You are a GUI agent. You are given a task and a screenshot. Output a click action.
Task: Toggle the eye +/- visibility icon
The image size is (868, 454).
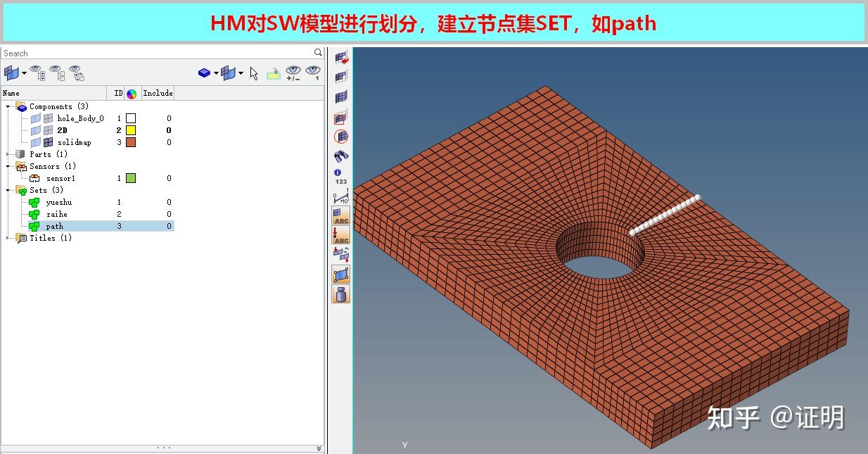click(293, 72)
